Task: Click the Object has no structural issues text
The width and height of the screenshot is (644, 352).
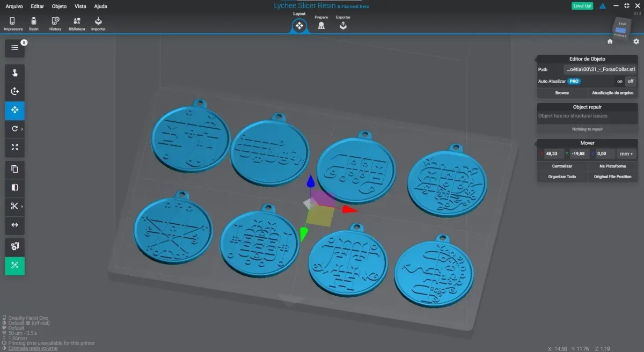Action: point(573,116)
